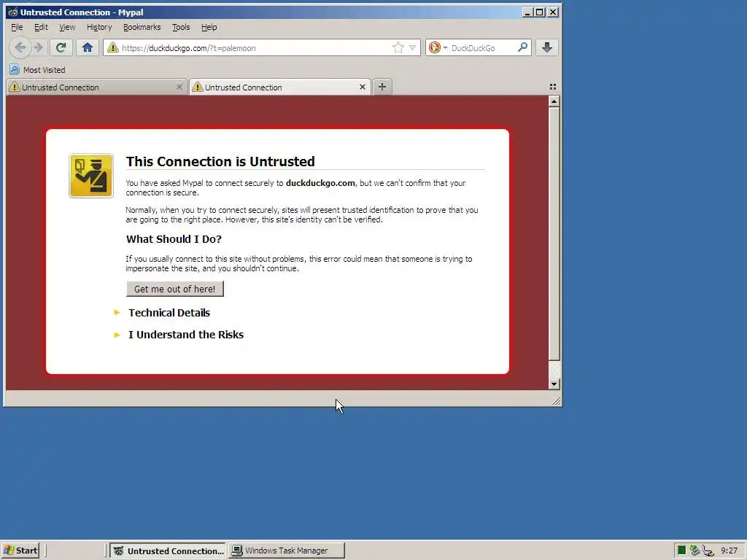
Task: Click the vertical scrollbar thumb
Action: pos(554,234)
